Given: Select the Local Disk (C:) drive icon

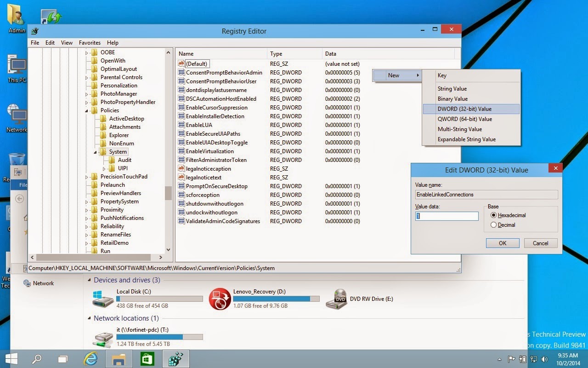Looking at the screenshot, I should tap(103, 299).
